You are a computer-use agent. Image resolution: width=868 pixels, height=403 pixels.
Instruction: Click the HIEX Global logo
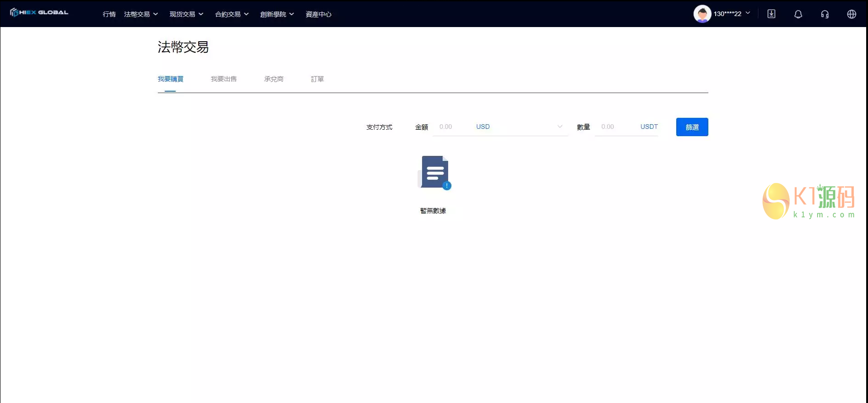(x=39, y=12)
